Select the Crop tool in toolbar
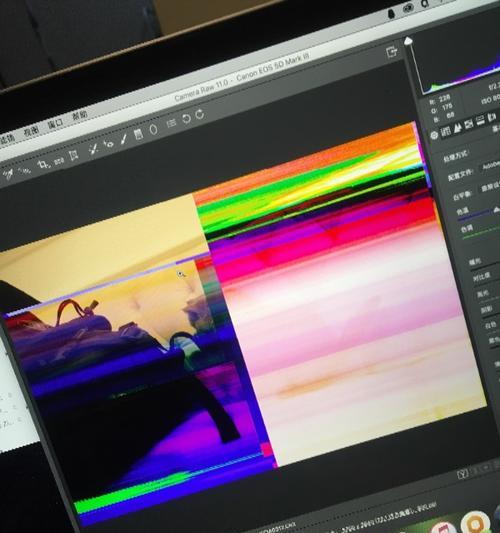 (x=43, y=165)
